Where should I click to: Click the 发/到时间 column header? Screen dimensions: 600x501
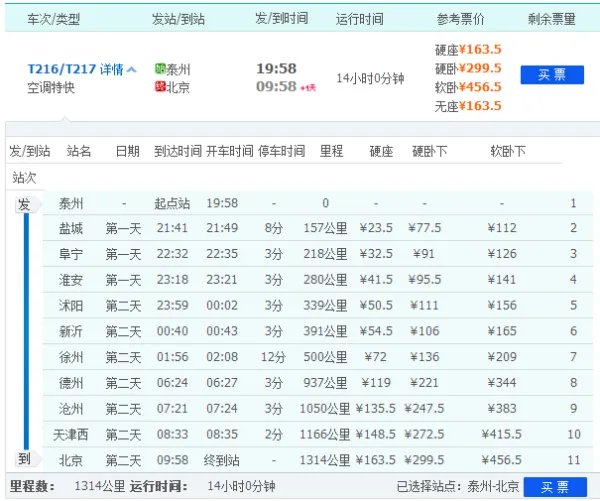pyautogui.click(x=282, y=18)
